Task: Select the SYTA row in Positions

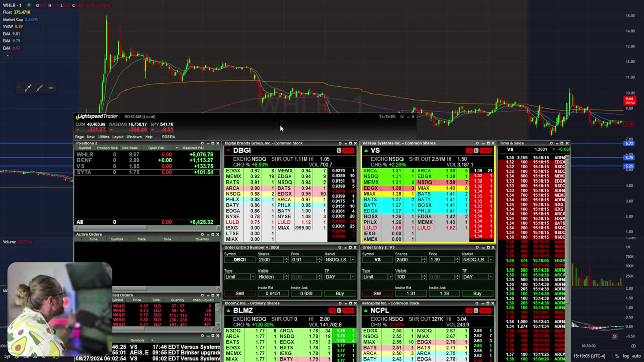Action: (x=147, y=172)
